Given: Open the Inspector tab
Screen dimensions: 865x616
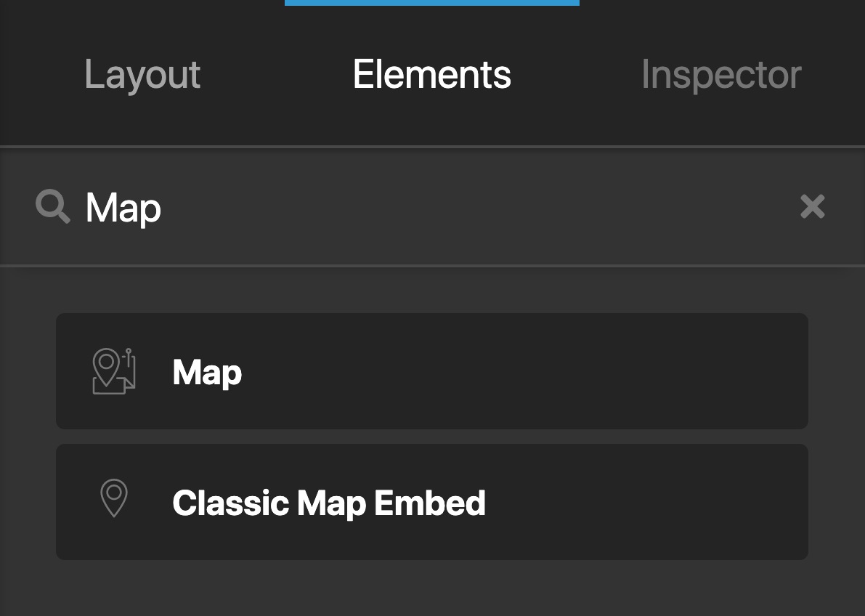Looking at the screenshot, I should click(720, 73).
